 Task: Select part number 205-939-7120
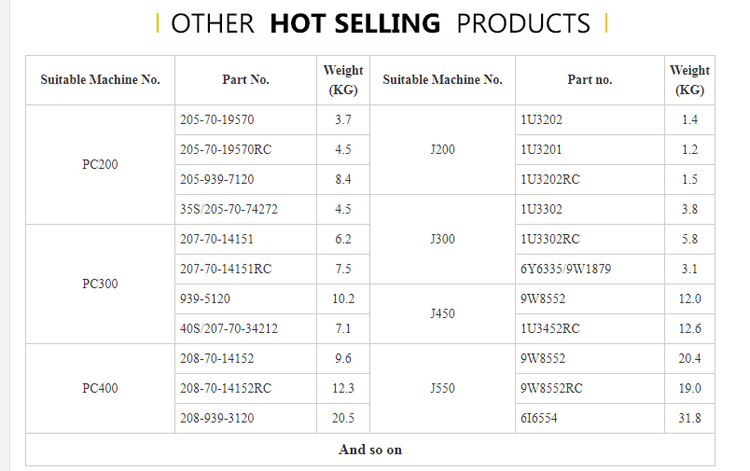pos(217,179)
